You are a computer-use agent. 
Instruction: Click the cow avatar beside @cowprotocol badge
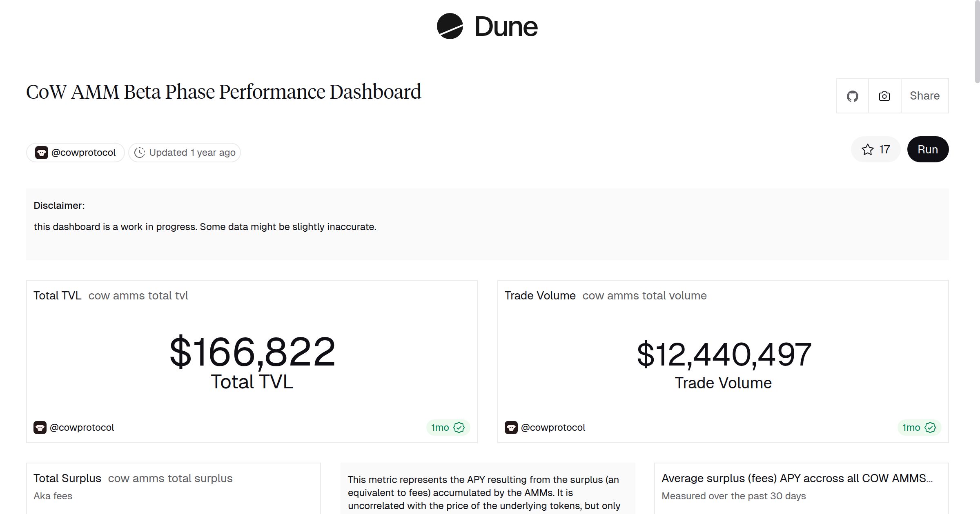[x=42, y=152]
